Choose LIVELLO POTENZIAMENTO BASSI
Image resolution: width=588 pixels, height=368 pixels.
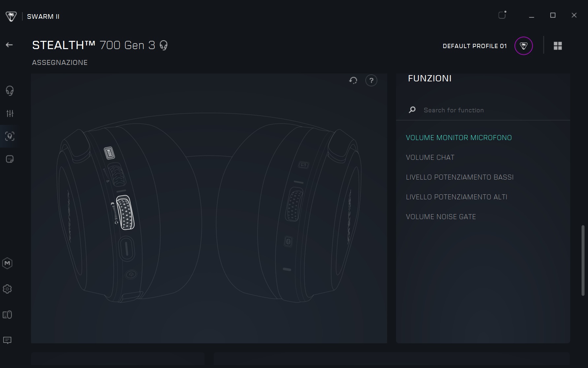pos(460,177)
